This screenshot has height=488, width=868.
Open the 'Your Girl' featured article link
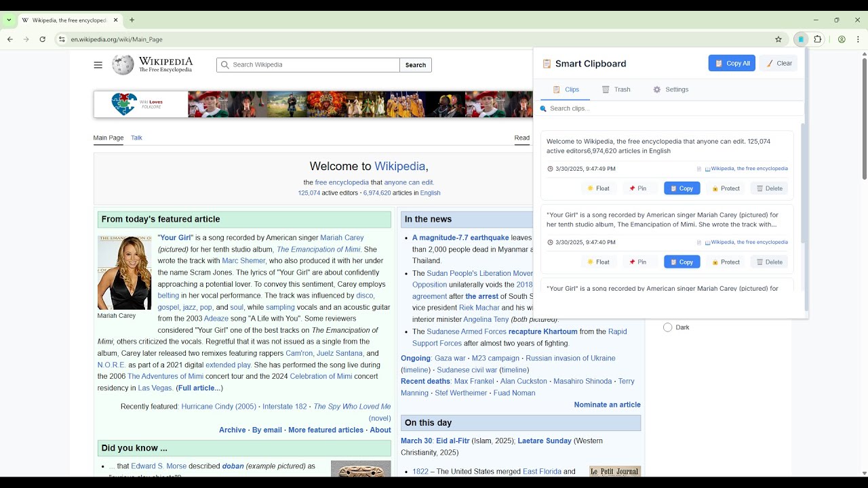point(176,238)
